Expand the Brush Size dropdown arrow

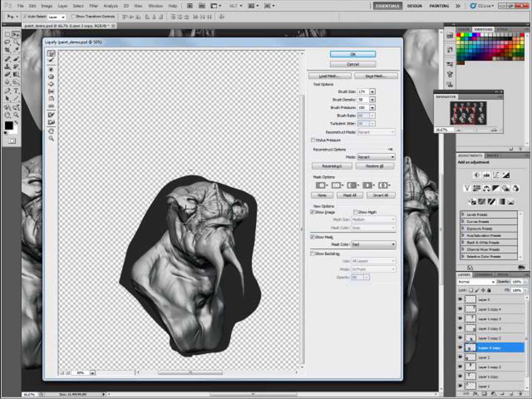pos(372,92)
